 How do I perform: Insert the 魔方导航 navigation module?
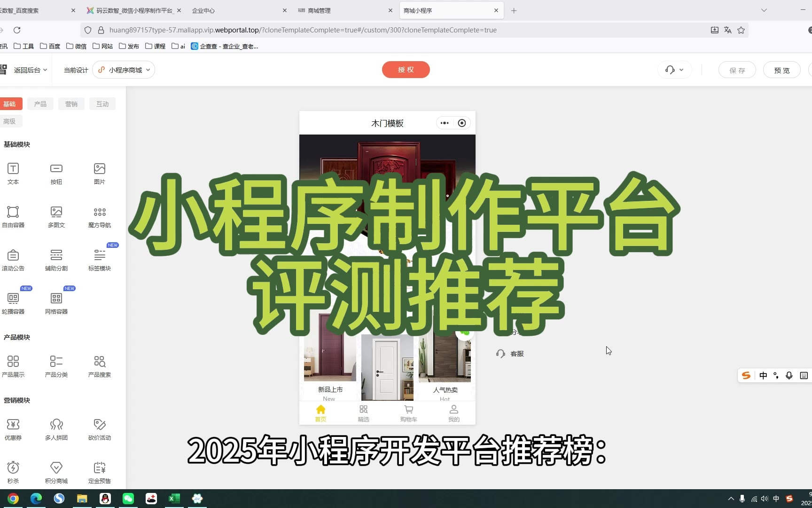point(100,216)
